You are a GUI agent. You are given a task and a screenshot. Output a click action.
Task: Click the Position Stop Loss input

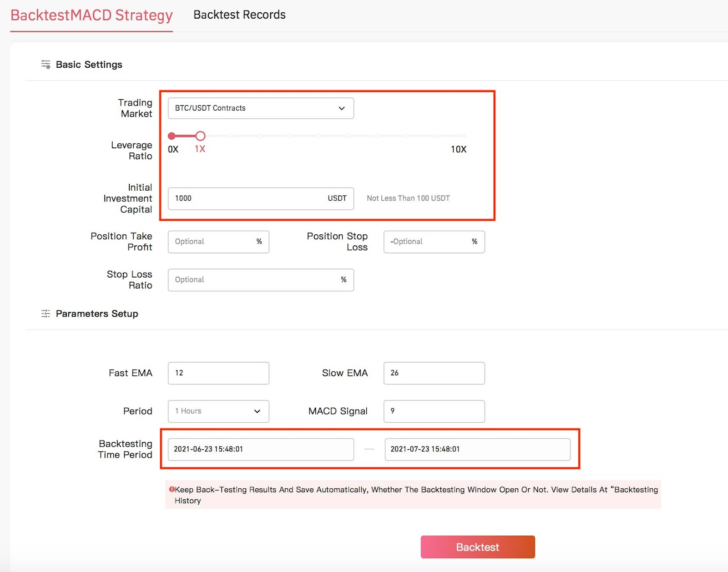[434, 242]
